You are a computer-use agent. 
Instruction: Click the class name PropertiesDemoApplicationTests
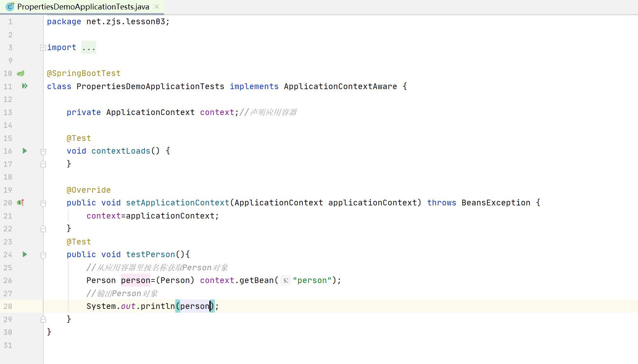coord(151,86)
